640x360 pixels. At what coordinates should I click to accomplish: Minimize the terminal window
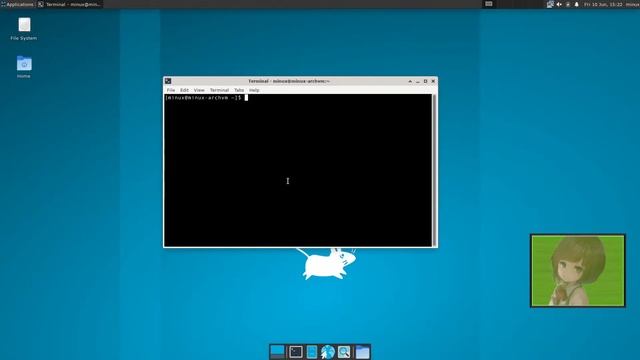(x=418, y=81)
